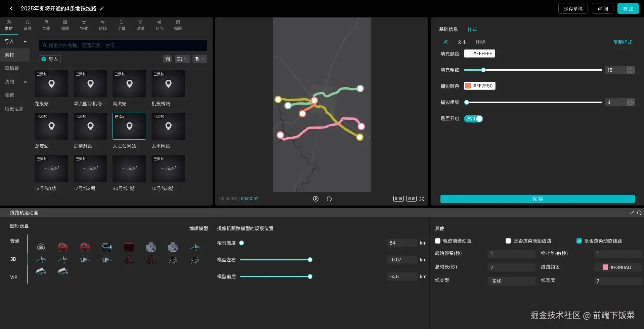Open the sort order dropdown
The width and height of the screenshot is (644, 329).
click(x=182, y=59)
